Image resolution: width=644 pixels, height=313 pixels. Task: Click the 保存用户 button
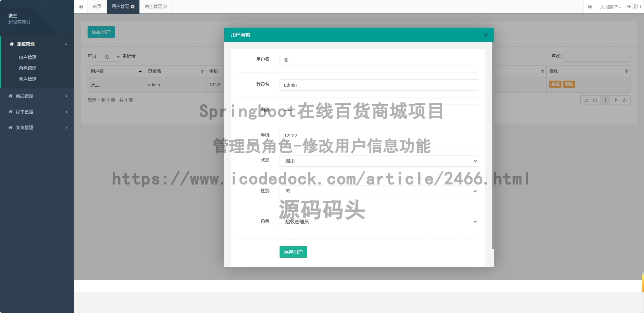[293, 252]
